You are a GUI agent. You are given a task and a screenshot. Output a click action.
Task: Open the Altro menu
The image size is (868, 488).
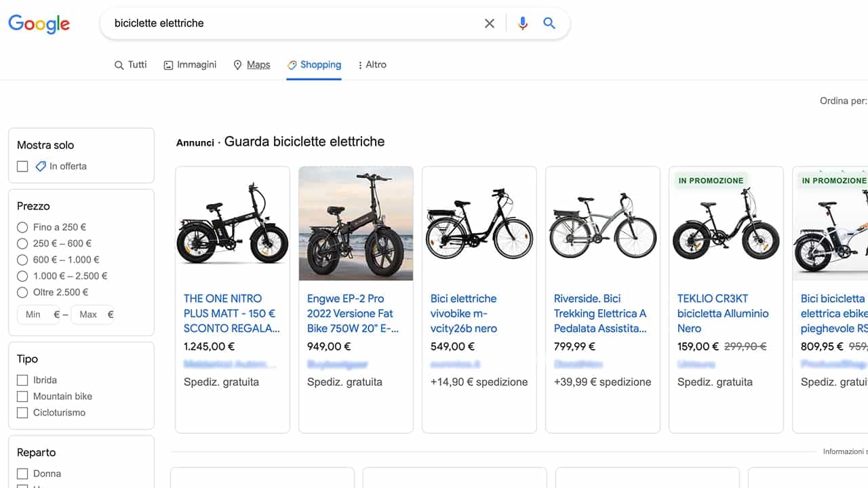[372, 64]
